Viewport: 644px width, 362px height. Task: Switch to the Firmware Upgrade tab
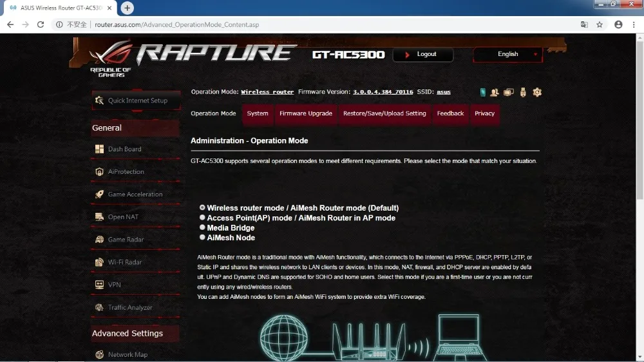pos(306,113)
